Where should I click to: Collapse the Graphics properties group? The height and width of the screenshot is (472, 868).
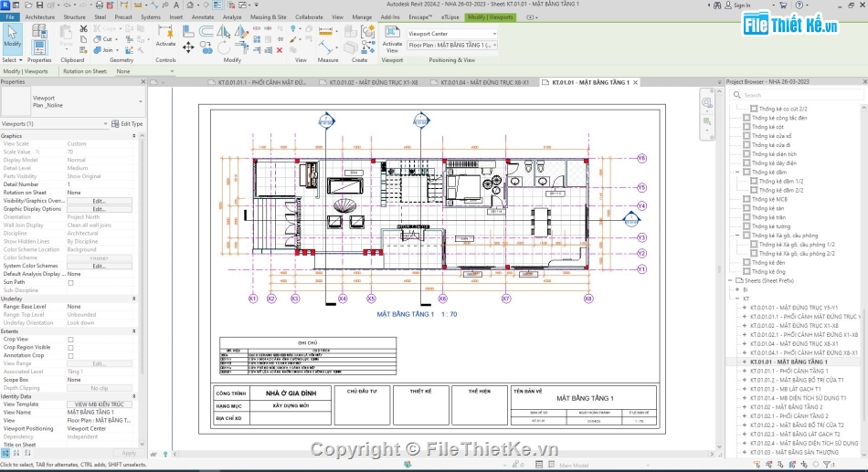(133, 136)
